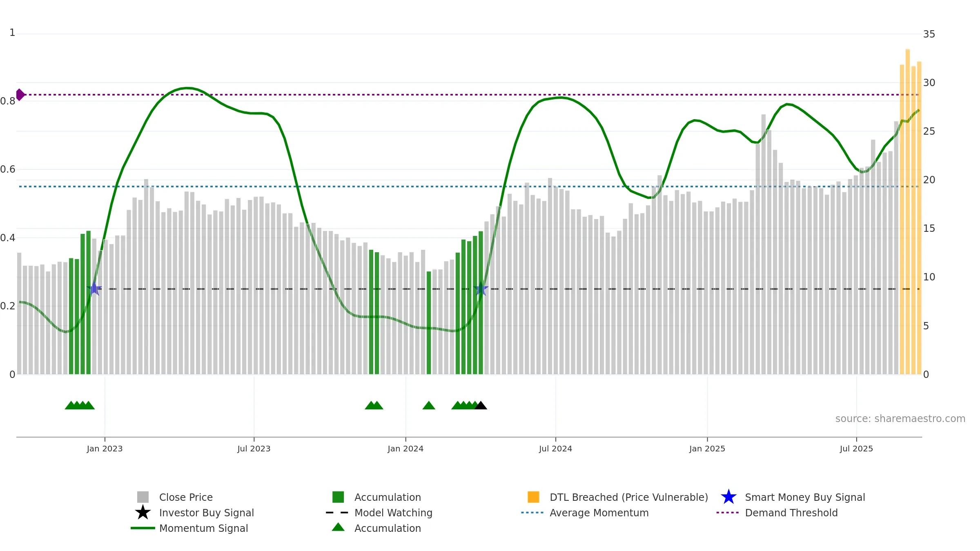Click the green Accumulation triangle legend icon

click(338, 527)
